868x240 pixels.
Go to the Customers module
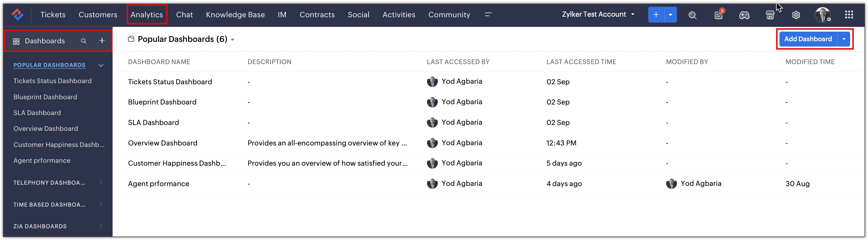[x=98, y=14]
